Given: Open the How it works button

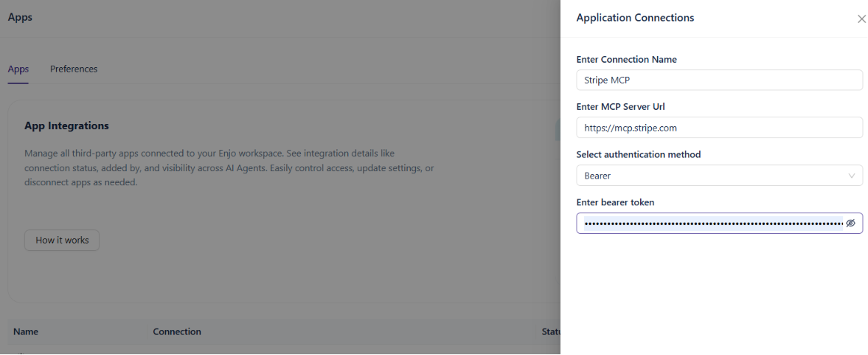Looking at the screenshot, I should (x=62, y=241).
